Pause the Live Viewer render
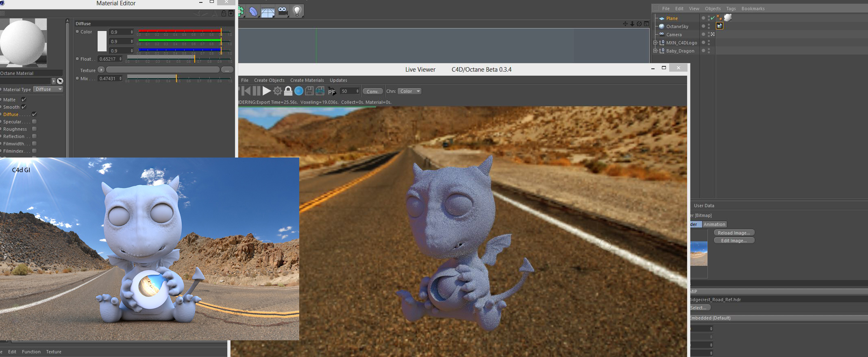This screenshot has width=868, height=357. tap(256, 91)
